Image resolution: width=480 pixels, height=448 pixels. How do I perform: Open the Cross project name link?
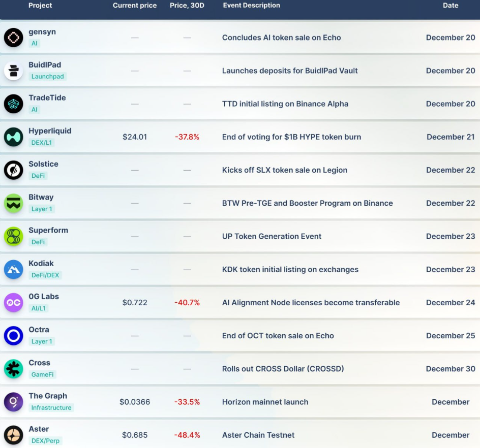click(x=39, y=363)
